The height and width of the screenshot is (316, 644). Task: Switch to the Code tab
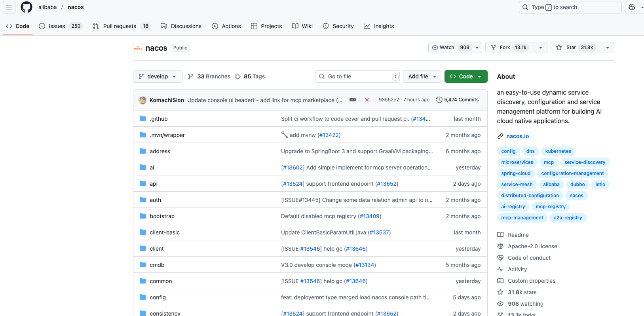[x=18, y=26]
